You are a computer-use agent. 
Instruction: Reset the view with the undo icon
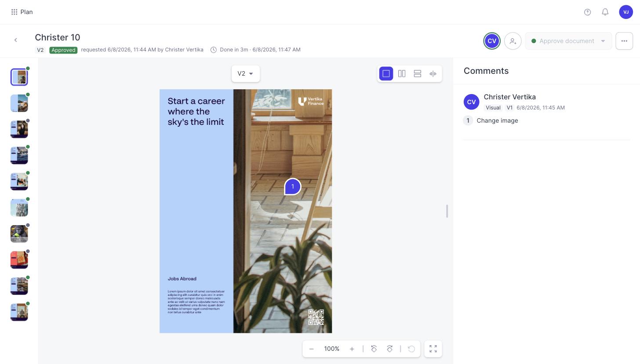pyautogui.click(x=411, y=349)
